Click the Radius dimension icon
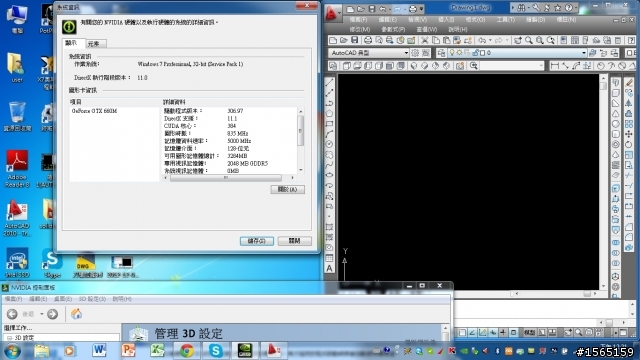640x360 pixels. (600, 66)
